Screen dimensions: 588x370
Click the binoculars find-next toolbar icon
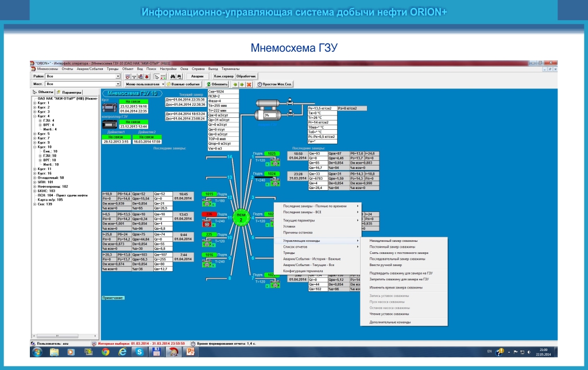pos(179,76)
